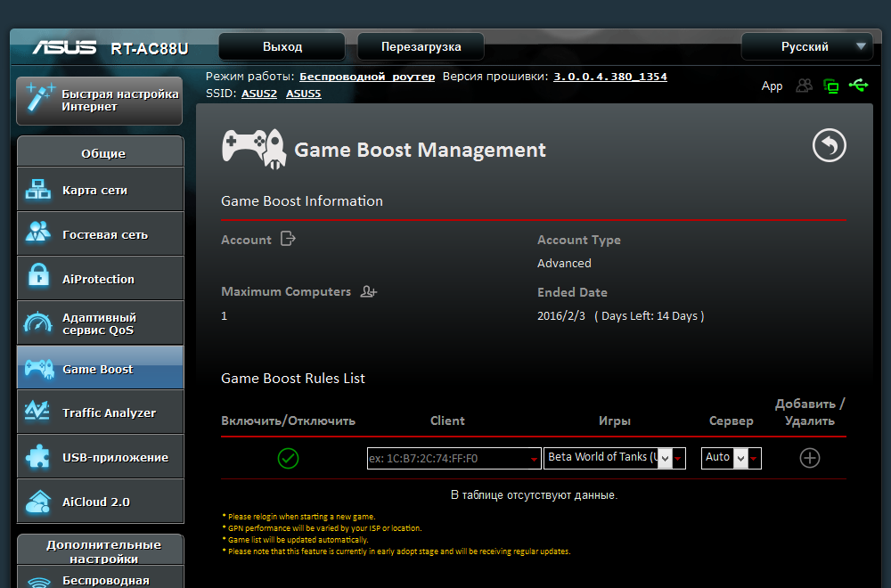This screenshot has height=588, width=891.
Task: Click the back arrow icon in Game Boost Management
Action: point(829,145)
